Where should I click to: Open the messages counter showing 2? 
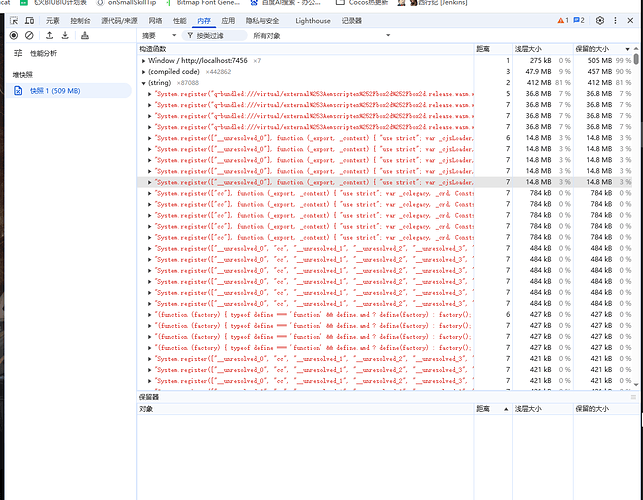coord(579,20)
